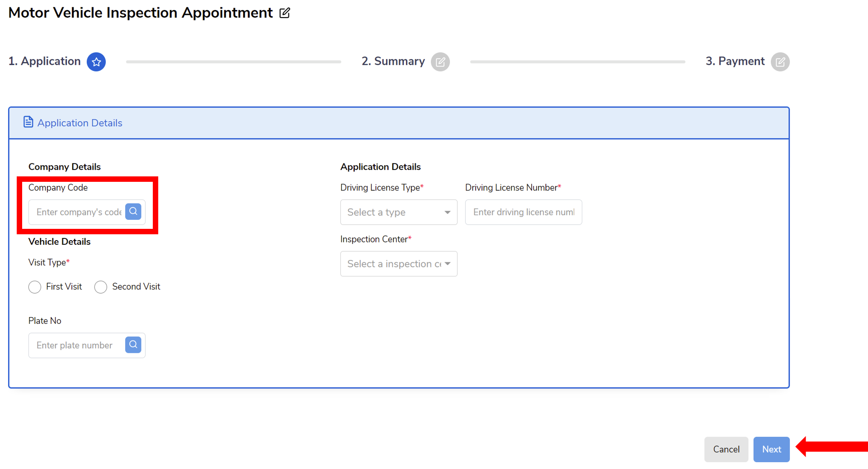The height and width of the screenshot is (469, 868).
Task: Click the document icon in Application Details header
Action: [28, 122]
